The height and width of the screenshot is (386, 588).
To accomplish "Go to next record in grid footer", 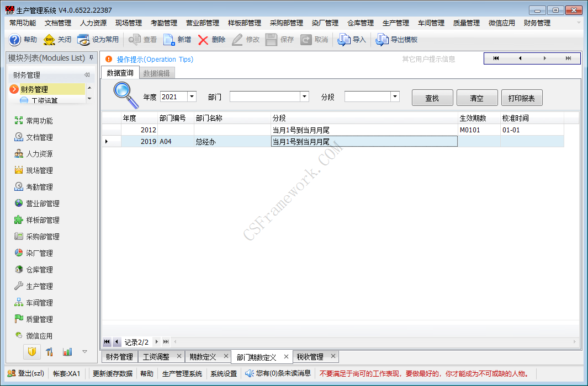I will 156,341.
